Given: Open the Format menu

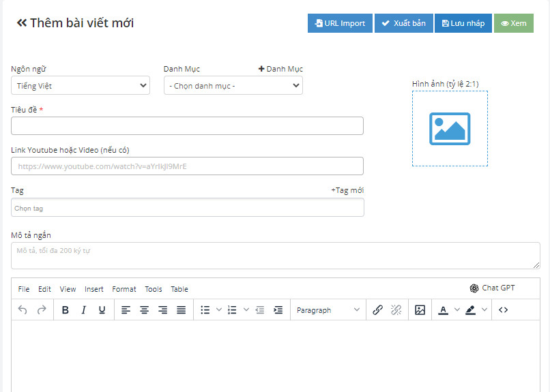Looking at the screenshot, I should coord(124,289).
